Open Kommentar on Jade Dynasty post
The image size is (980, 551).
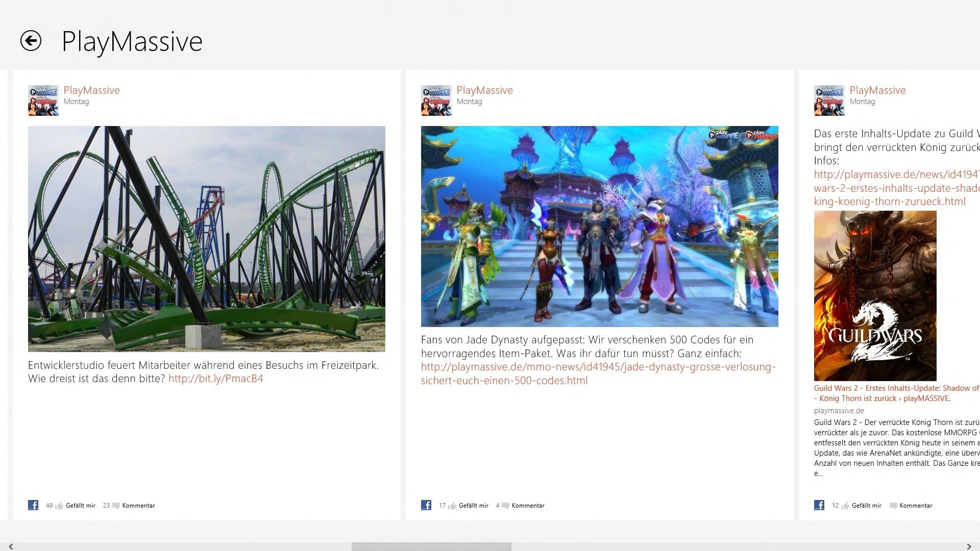click(x=528, y=506)
